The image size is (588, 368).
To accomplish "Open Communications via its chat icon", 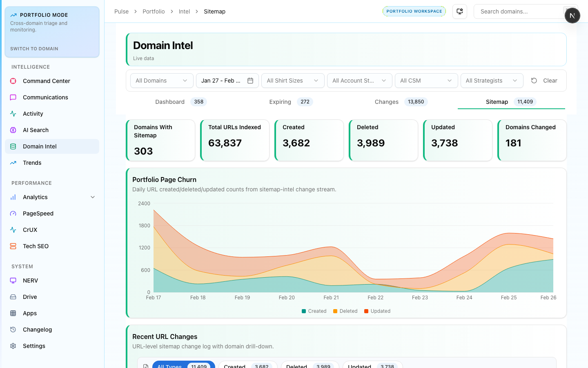I will (x=13, y=97).
